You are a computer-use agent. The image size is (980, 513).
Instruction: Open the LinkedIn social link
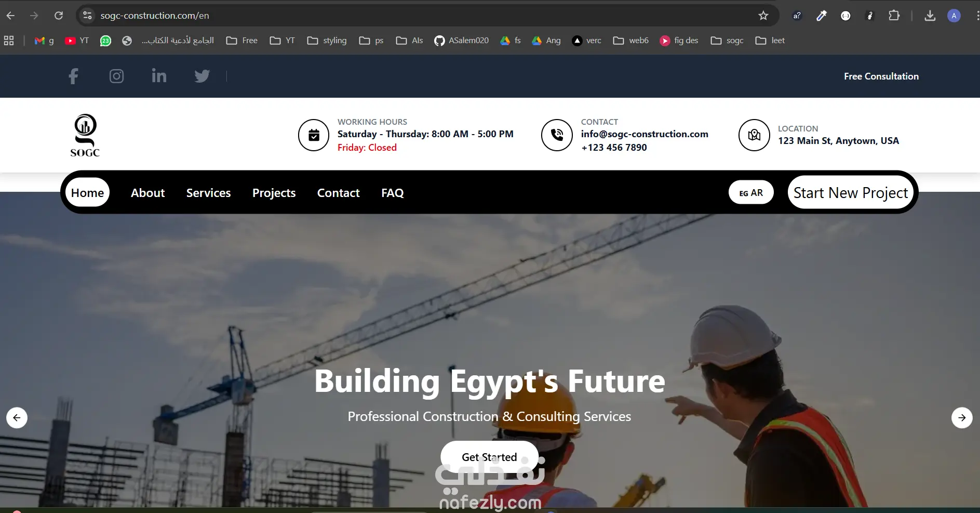click(x=159, y=76)
